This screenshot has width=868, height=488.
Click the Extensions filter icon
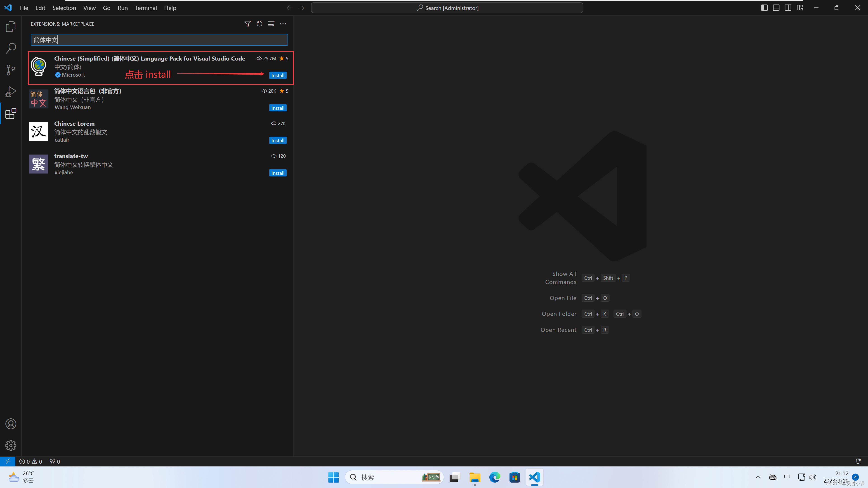(x=248, y=24)
